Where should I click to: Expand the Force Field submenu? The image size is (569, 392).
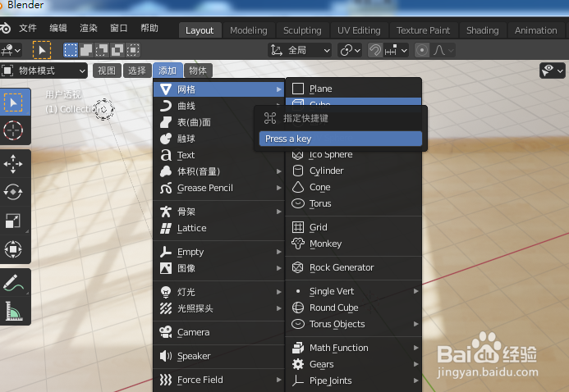tap(219, 380)
